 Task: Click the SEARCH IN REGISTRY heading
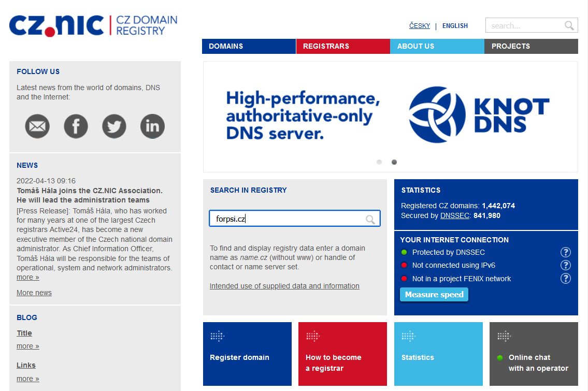click(248, 190)
